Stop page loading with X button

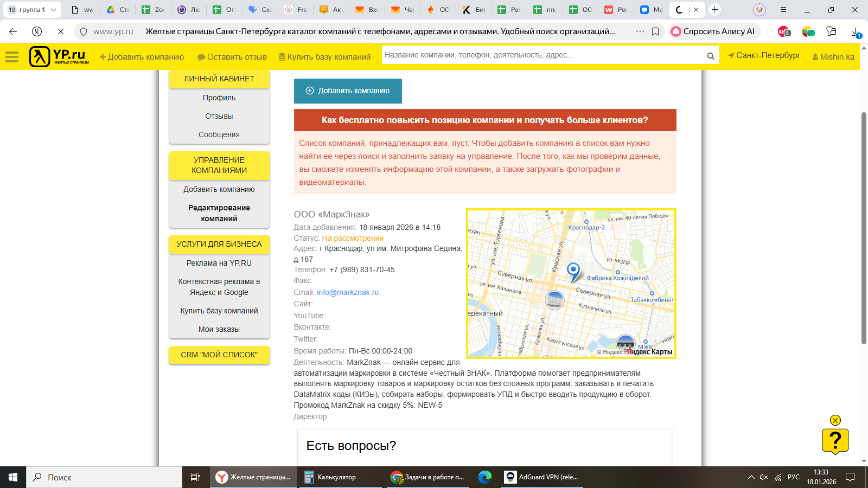click(61, 31)
